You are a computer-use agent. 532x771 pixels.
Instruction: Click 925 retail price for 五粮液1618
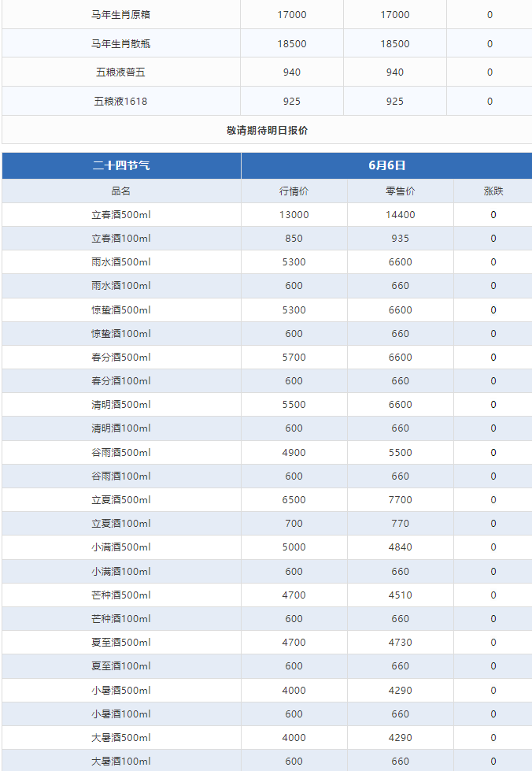point(395,102)
